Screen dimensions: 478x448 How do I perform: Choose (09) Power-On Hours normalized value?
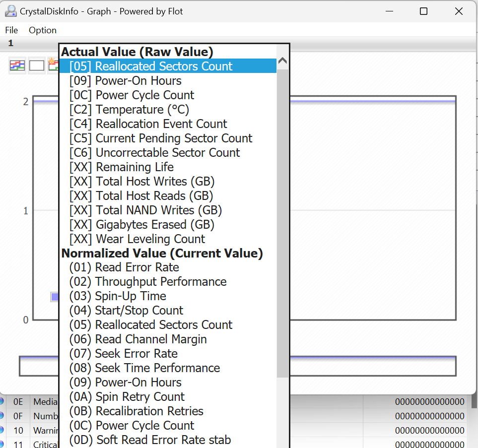(x=168, y=382)
